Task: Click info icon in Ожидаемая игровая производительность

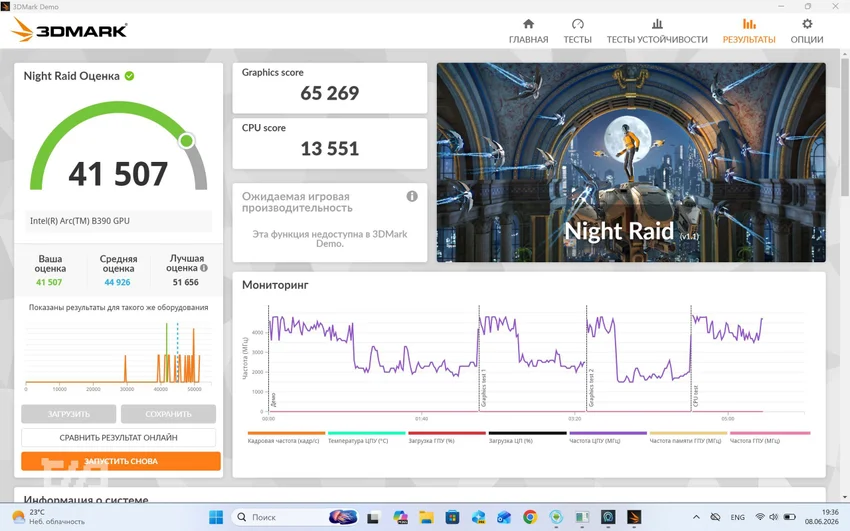Action: [x=412, y=196]
